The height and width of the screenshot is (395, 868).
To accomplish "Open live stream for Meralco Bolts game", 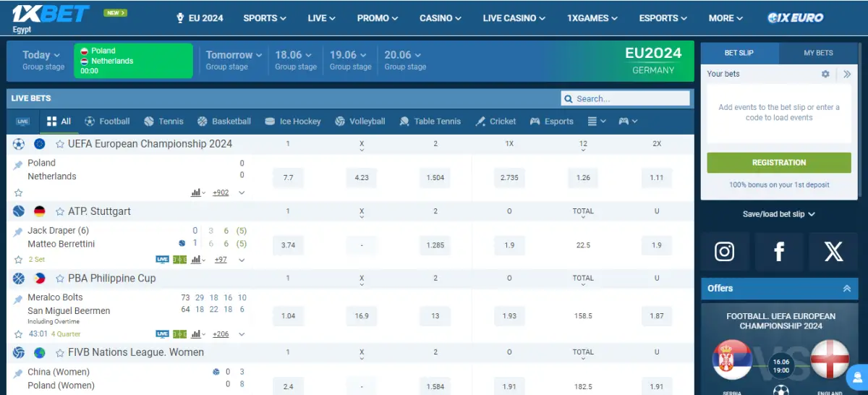I will [x=162, y=334].
